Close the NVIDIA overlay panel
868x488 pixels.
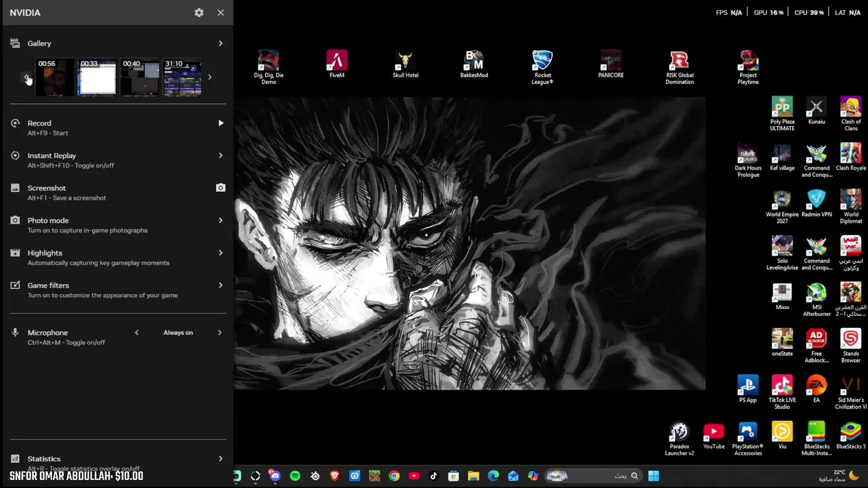(x=220, y=12)
